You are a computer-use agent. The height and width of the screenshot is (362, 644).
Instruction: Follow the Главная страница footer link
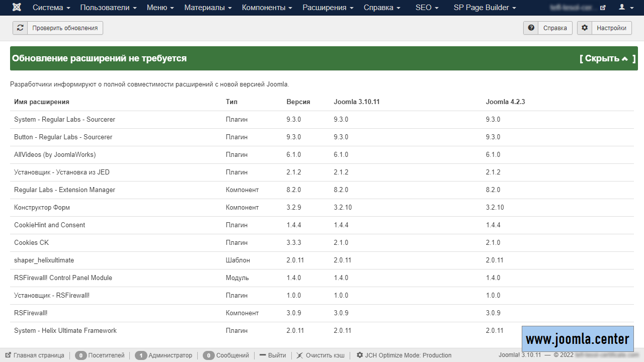39,355
